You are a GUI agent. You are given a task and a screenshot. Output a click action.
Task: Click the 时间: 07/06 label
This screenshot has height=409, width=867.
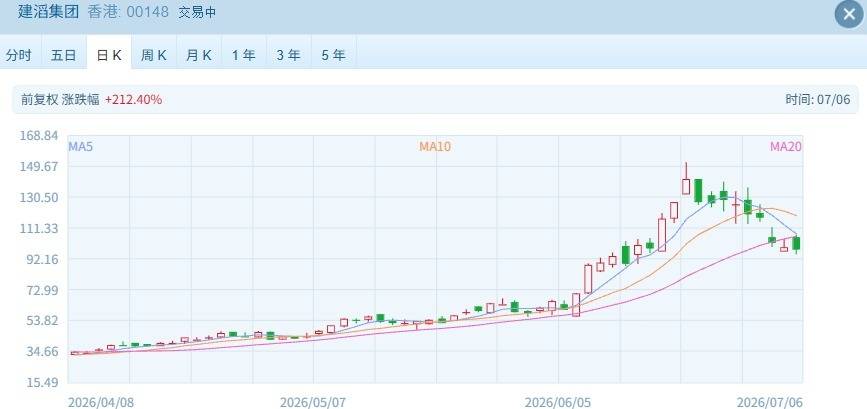click(818, 100)
